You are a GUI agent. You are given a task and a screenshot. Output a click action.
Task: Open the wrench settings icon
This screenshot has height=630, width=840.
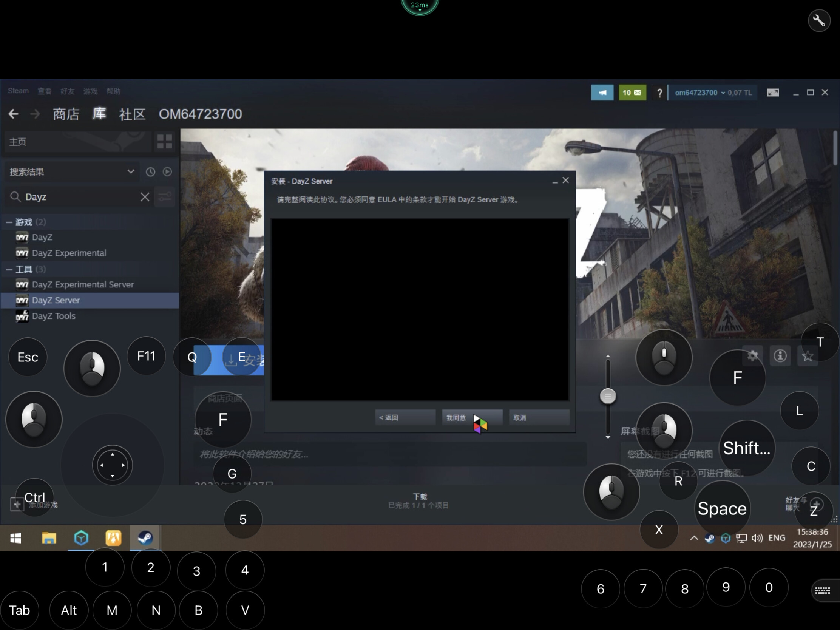(819, 20)
